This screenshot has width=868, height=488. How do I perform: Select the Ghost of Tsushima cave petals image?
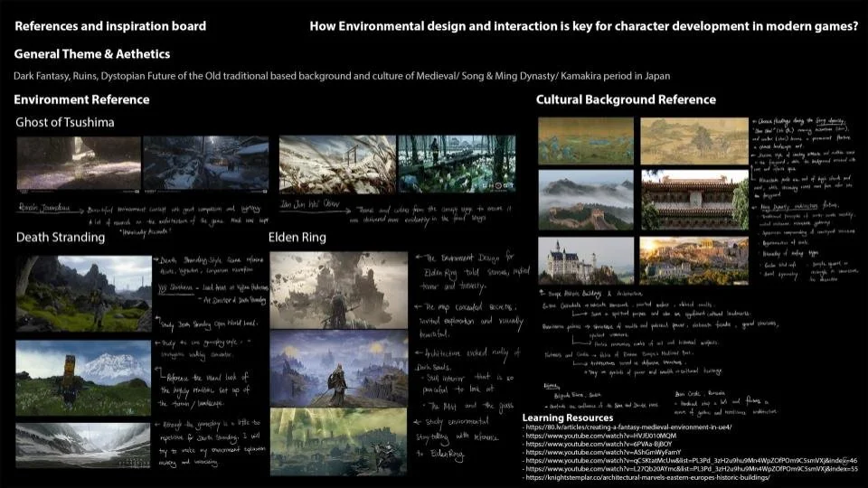[x=78, y=164]
